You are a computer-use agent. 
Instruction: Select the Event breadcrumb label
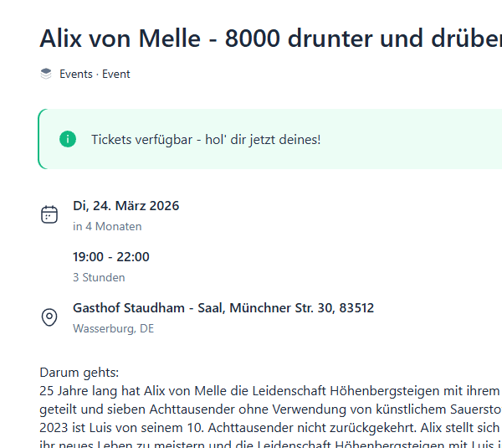tap(116, 74)
